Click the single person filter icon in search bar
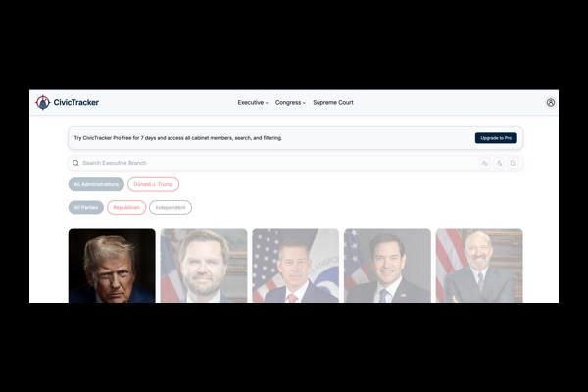Viewport: 588px width, 392px height. (499, 163)
